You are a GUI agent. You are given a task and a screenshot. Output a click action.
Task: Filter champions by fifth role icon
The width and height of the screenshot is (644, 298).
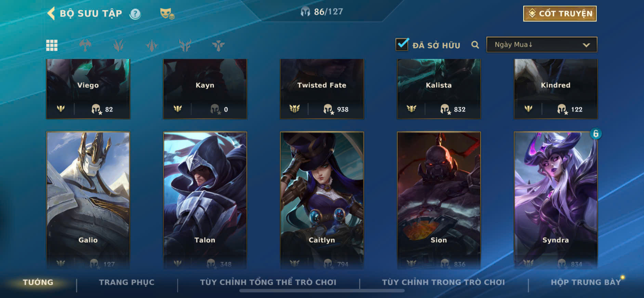click(x=218, y=45)
